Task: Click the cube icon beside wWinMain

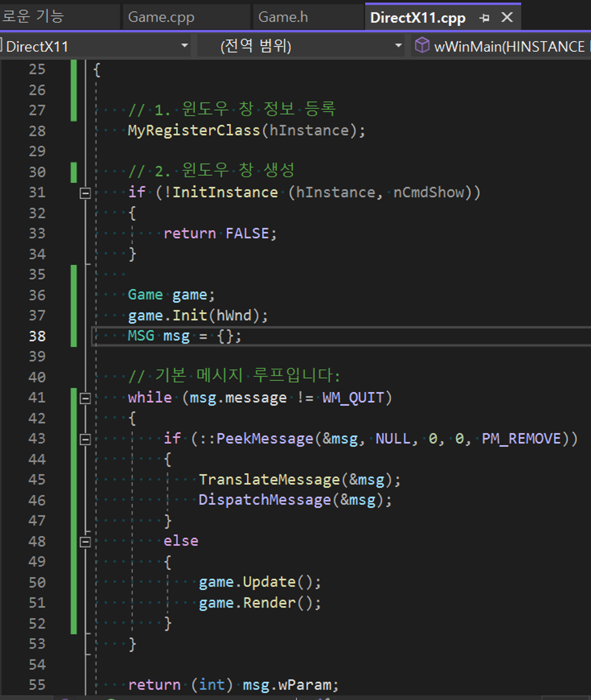Action: coord(422,45)
